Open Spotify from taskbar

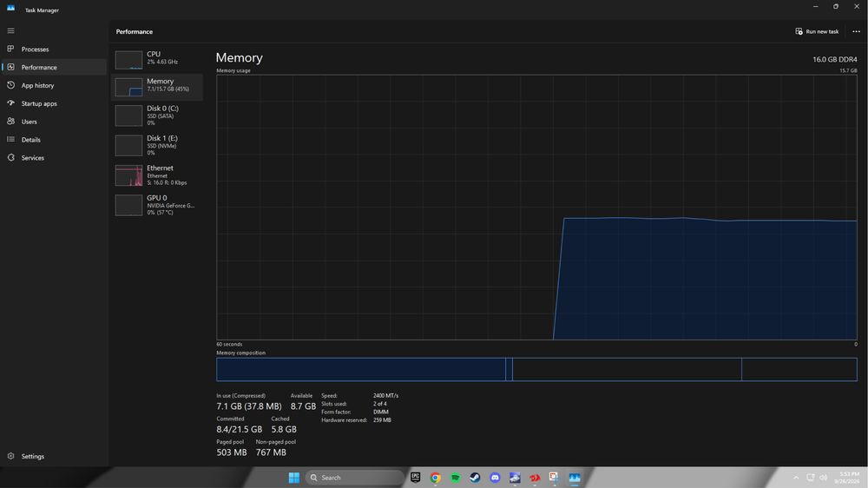pyautogui.click(x=455, y=478)
